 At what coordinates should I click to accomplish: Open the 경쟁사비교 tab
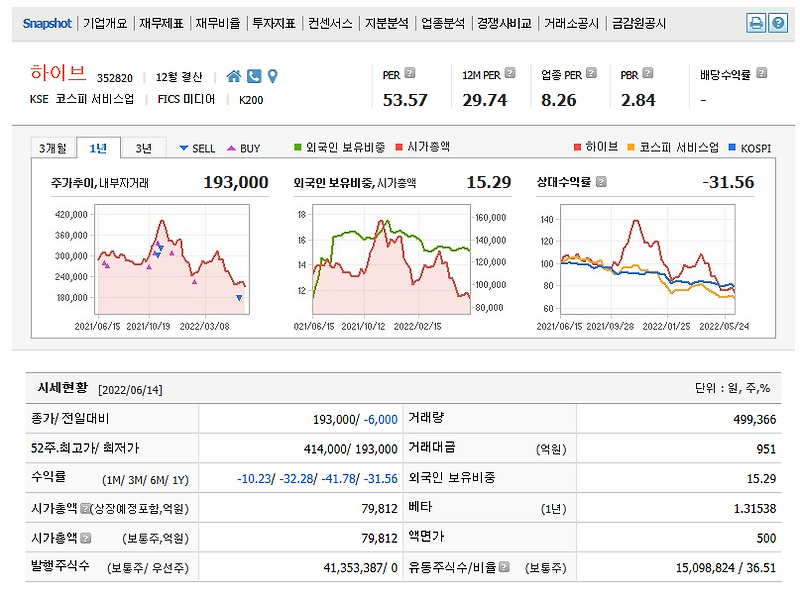[x=504, y=23]
